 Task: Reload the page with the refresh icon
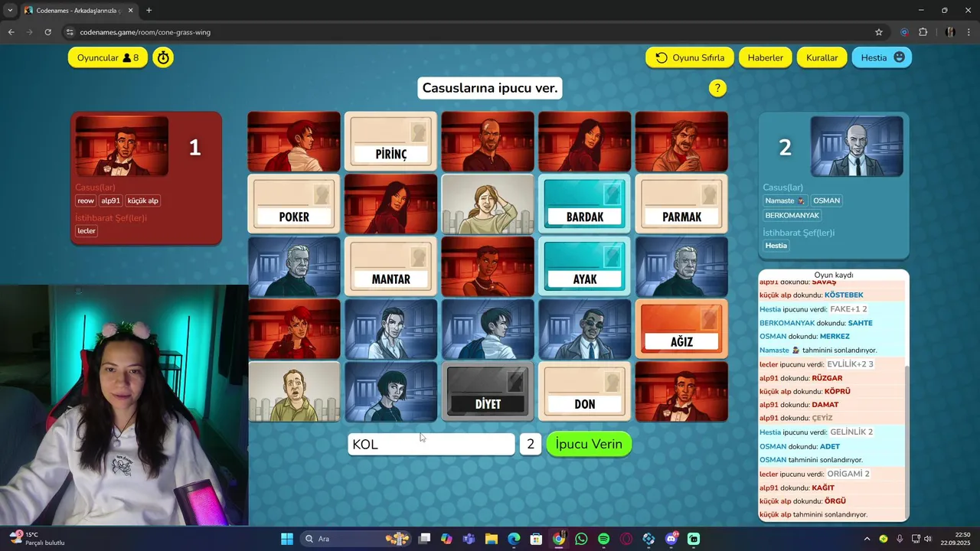click(x=47, y=32)
